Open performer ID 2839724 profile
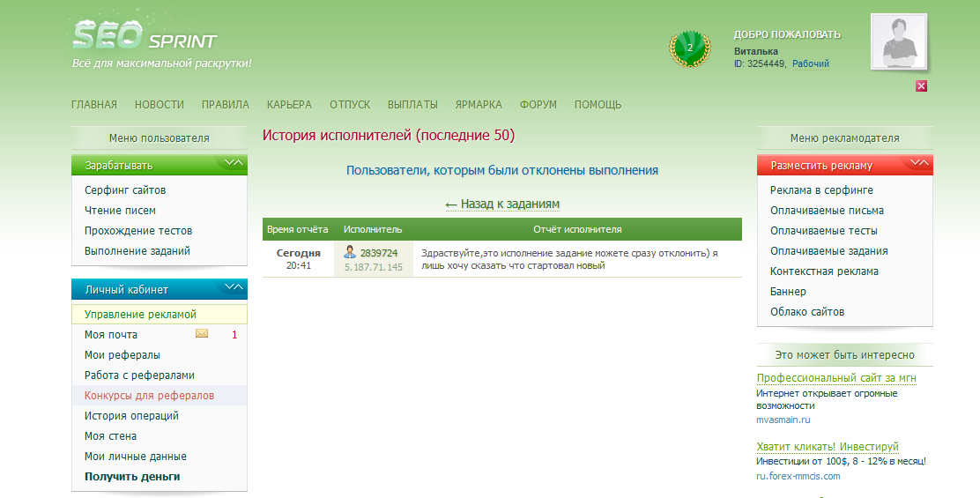Screen dimensions: 980x498 click(379, 253)
